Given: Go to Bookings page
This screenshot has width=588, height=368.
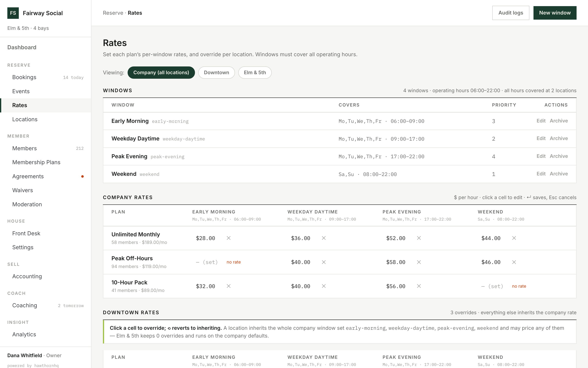Looking at the screenshot, I should (x=46, y=77).
